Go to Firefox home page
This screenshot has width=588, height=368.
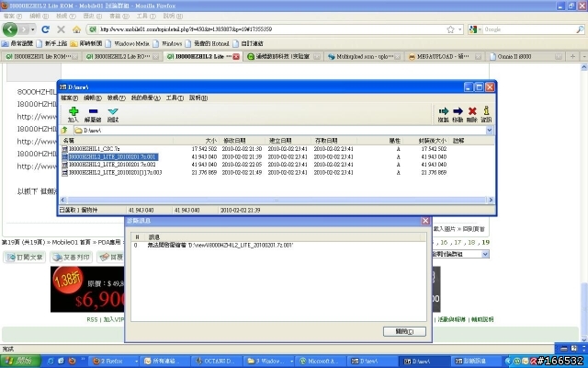pos(76,29)
